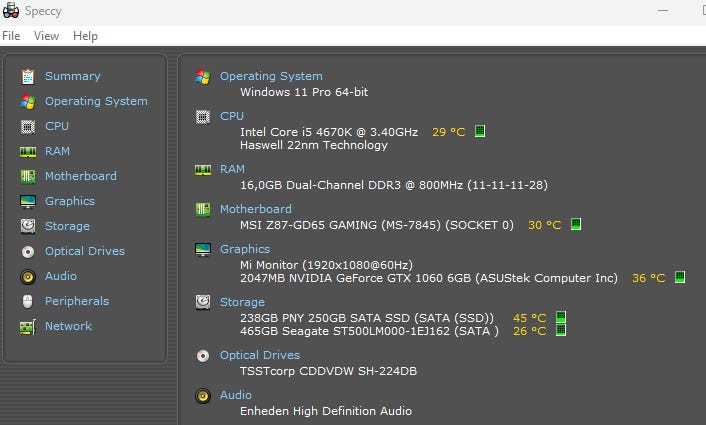Open the View menu

[46, 36]
